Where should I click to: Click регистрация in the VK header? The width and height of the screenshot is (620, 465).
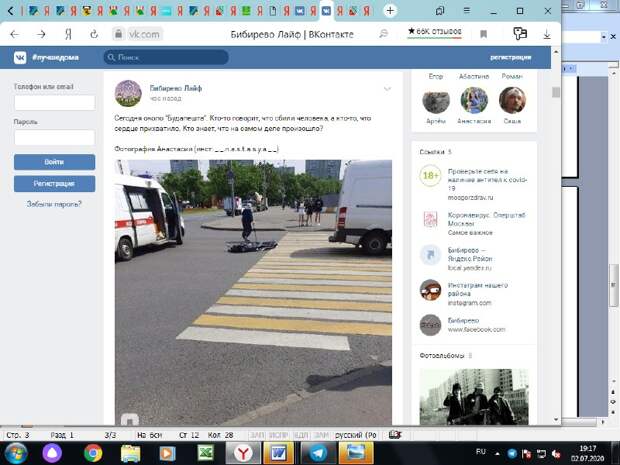point(510,57)
